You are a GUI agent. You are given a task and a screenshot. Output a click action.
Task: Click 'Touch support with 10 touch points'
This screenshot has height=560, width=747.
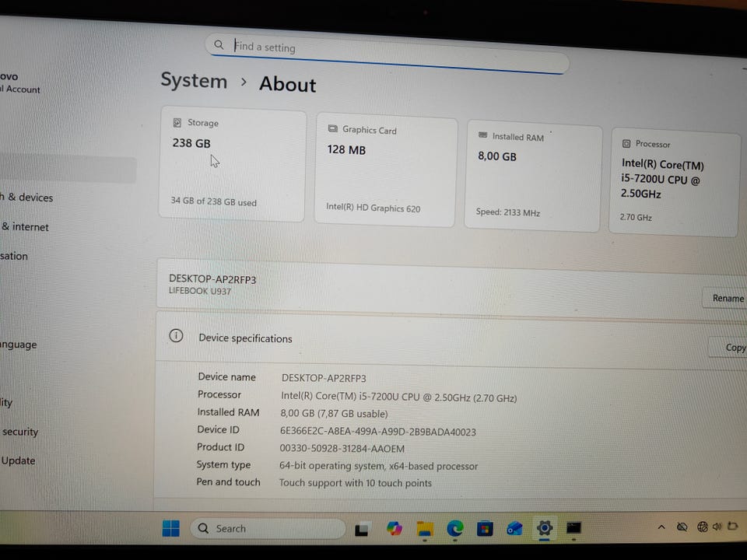click(x=356, y=483)
